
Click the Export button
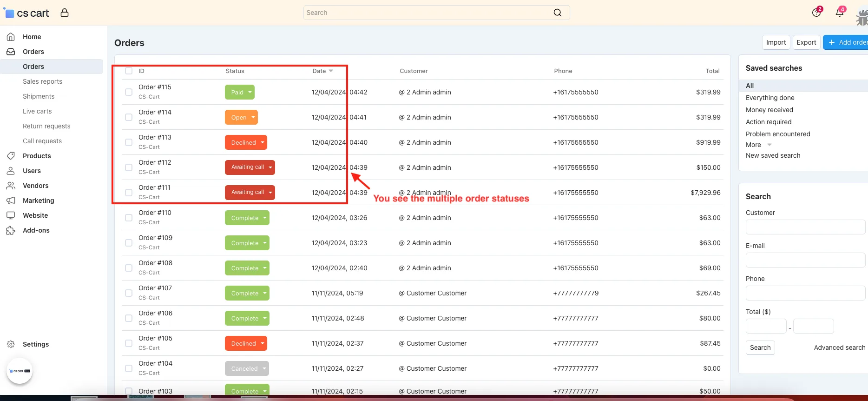[x=806, y=42]
